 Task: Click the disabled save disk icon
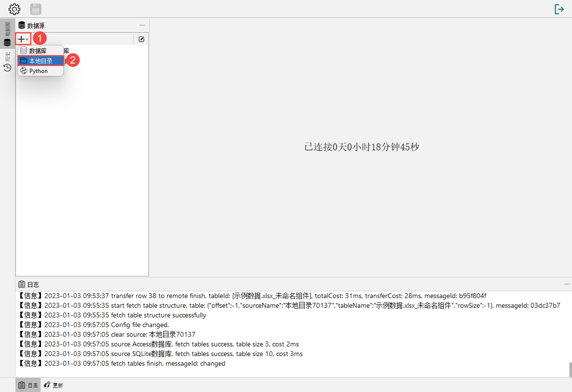[36, 9]
